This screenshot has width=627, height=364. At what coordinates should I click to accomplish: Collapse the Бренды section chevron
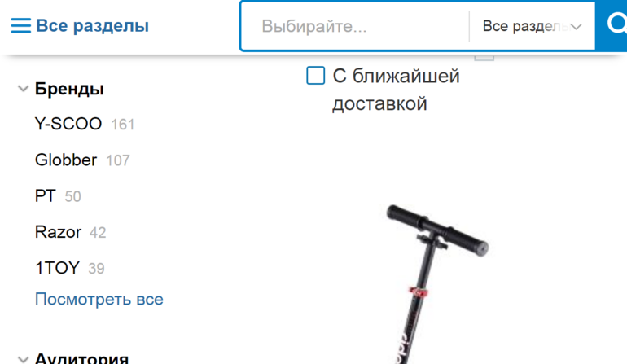tap(23, 89)
